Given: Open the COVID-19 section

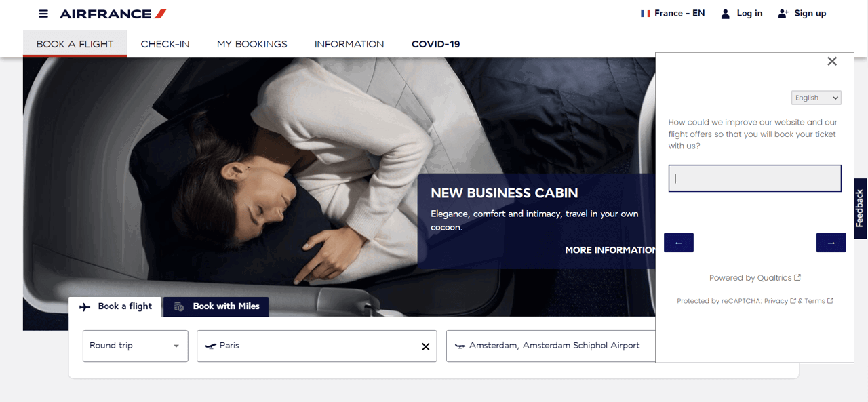Looking at the screenshot, I should (436, 44).
